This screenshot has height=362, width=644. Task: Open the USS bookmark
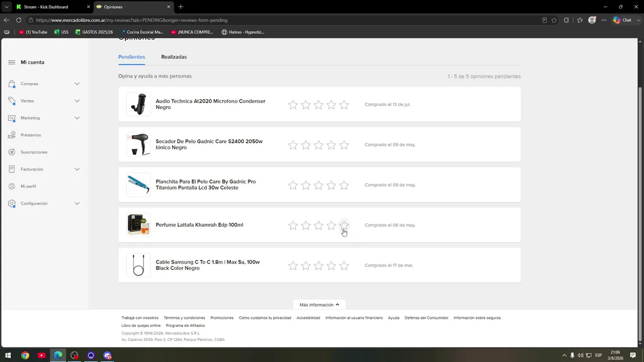pos(61,32)
